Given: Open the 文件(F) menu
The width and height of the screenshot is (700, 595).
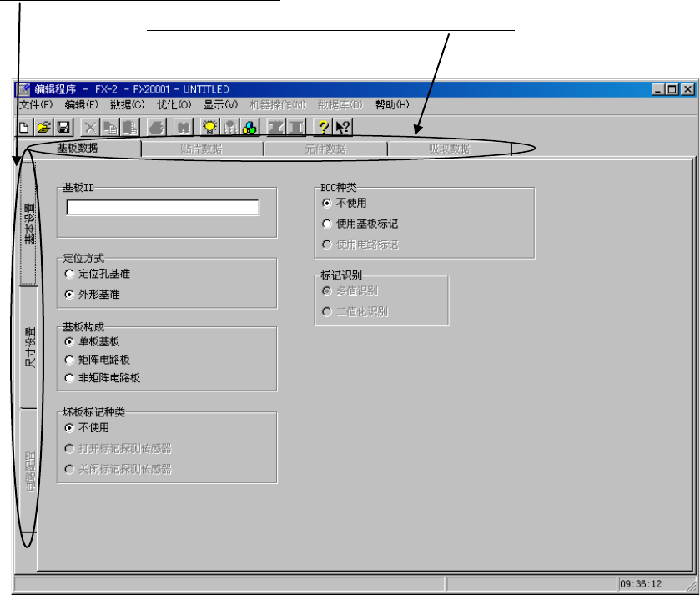Looking at the screenshot, I should [x=36, y=104].
